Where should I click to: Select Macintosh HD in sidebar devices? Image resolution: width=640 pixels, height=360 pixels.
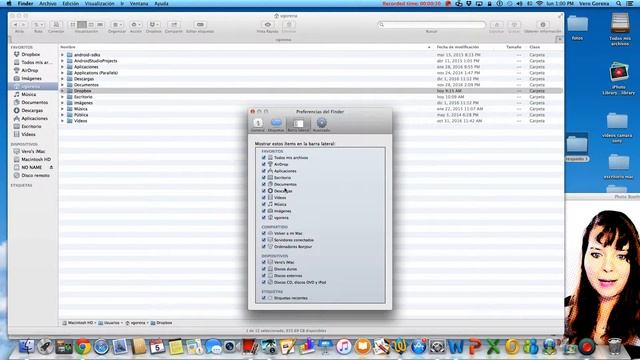pyautogui.click(x=36, y=159)
